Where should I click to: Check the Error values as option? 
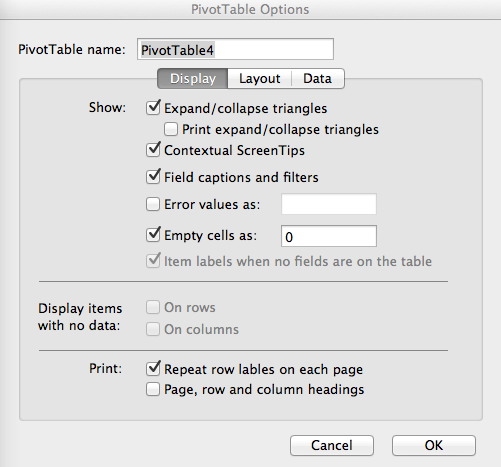pos(153,204)
